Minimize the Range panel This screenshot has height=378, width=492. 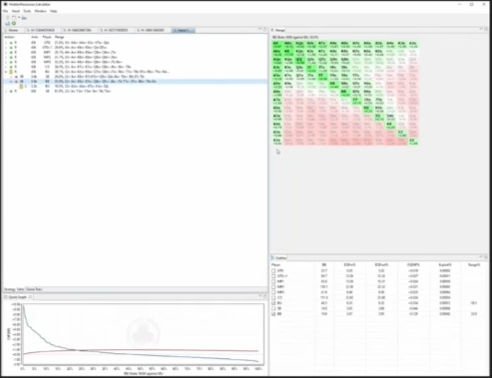[481, 29]
